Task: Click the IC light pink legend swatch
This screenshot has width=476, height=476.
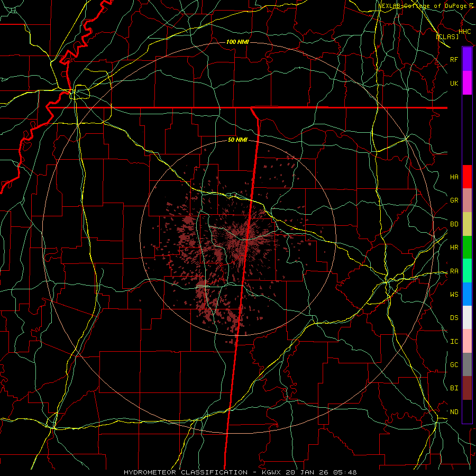Action: click(467, 341)
